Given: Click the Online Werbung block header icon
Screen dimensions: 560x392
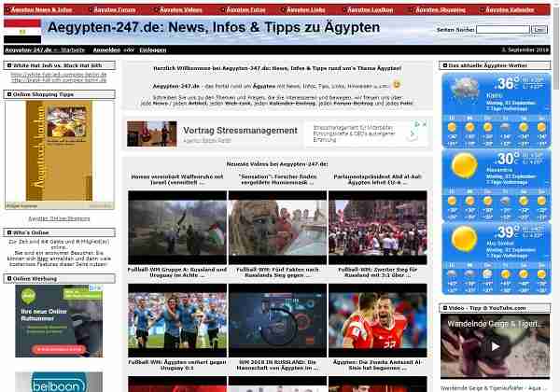Looking at the screenshot, I should click(9, 278).
